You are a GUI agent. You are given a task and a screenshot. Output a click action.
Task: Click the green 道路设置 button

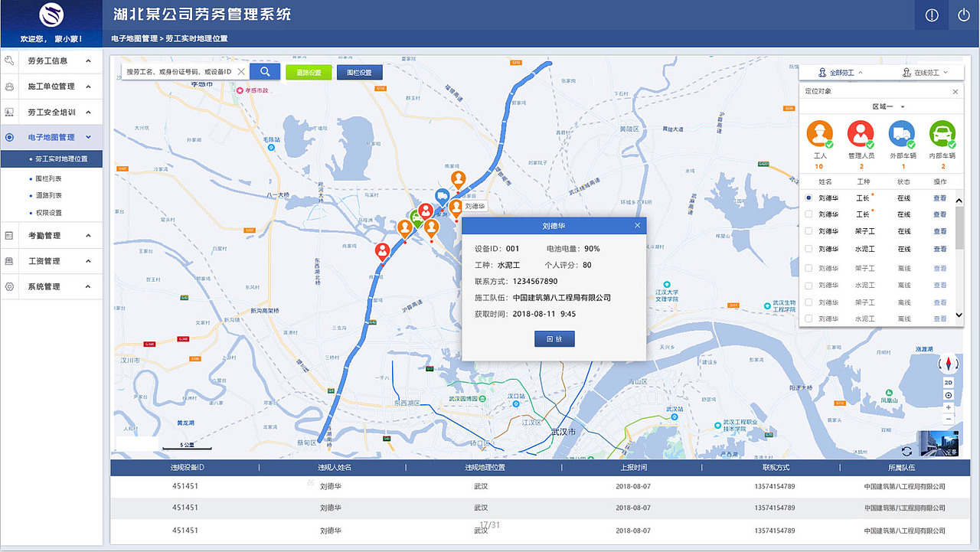coord(309,72)
